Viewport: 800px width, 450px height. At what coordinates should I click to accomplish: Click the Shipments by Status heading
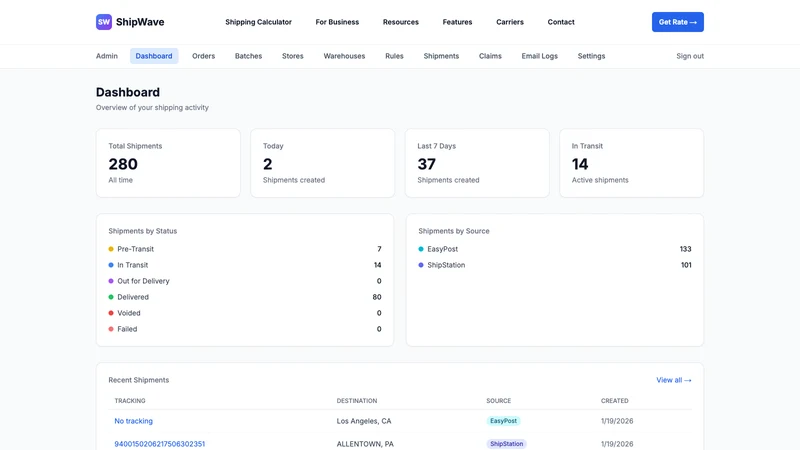point(142,231)
